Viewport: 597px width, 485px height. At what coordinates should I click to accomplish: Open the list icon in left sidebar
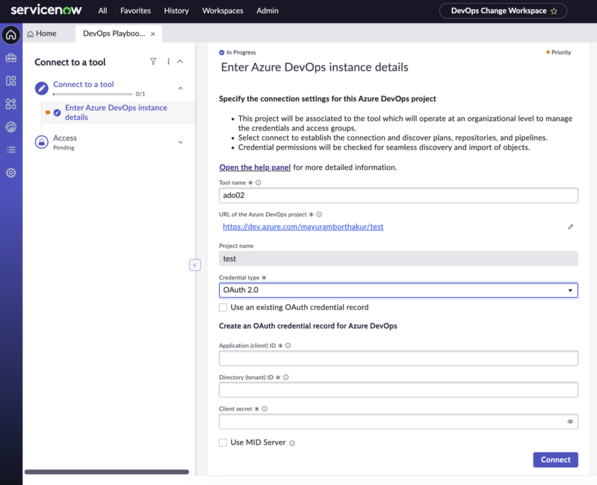(x=11, y=150)
